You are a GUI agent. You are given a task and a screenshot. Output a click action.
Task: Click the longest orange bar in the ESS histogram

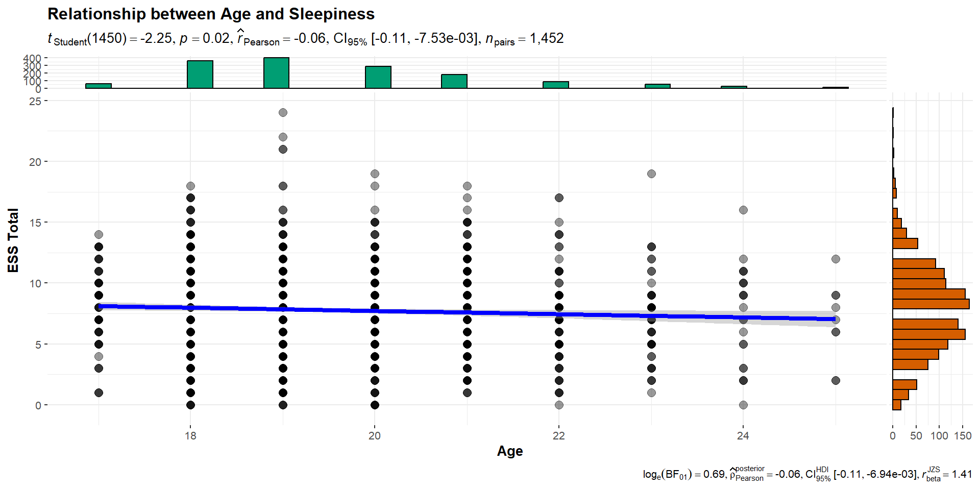(930, 304)
